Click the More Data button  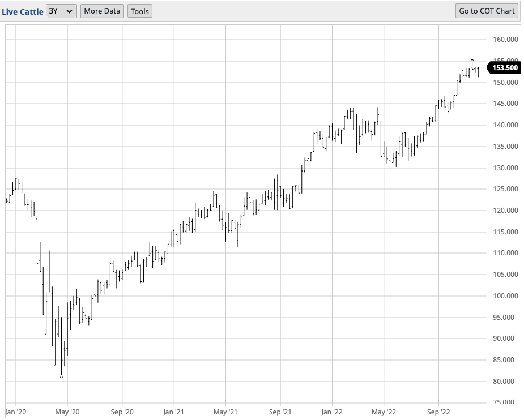point(102,11)
